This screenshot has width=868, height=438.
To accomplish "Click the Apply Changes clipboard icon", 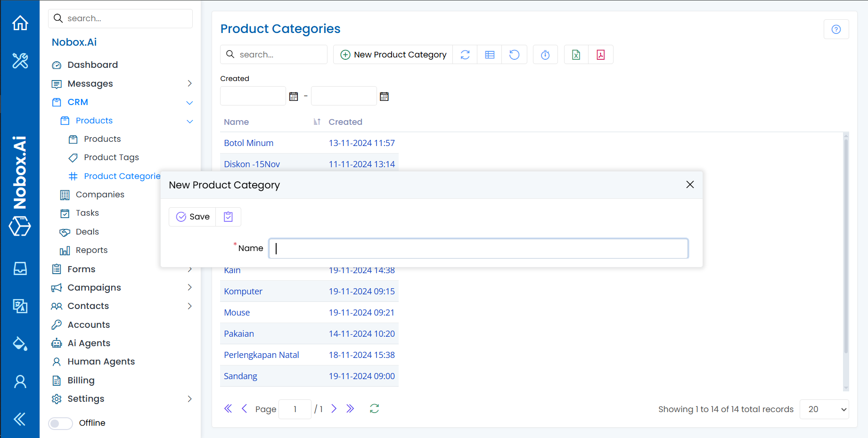I will tap(229, 217).
